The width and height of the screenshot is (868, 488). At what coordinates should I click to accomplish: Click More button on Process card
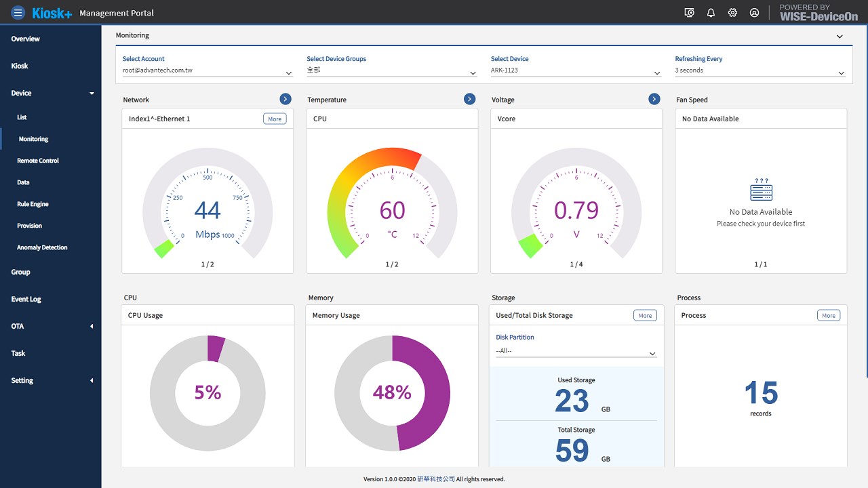pyautogui.click(x=829, y=315)
